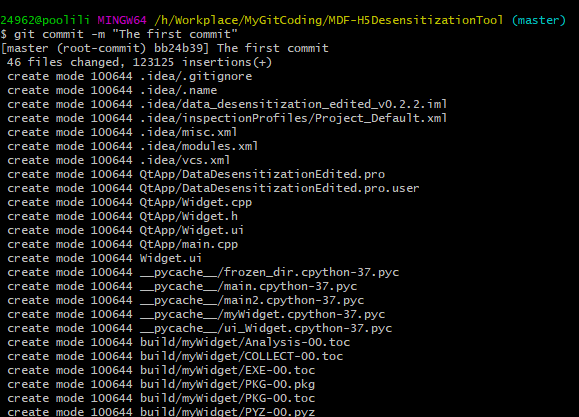Click the .idea/modules.xml line

pos(133,147)
